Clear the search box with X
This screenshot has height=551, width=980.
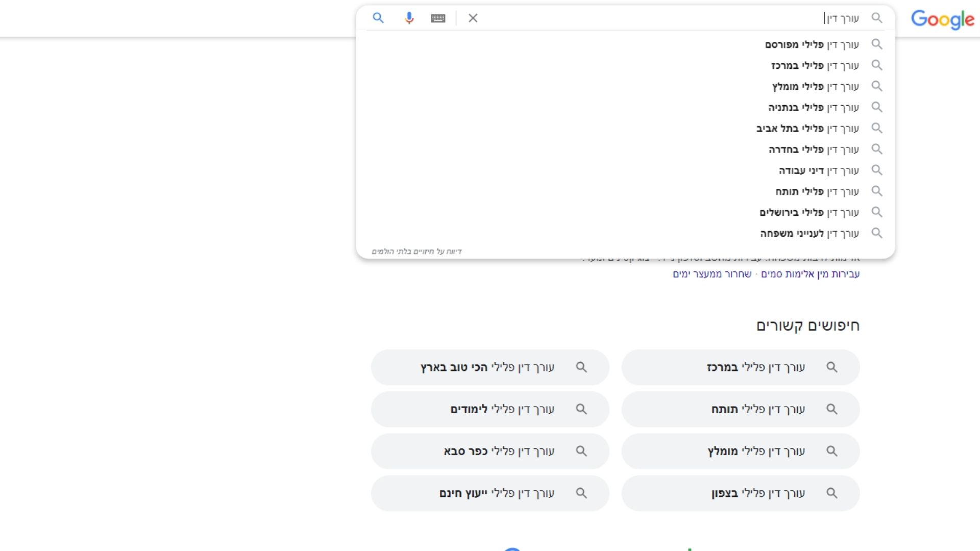473,18
